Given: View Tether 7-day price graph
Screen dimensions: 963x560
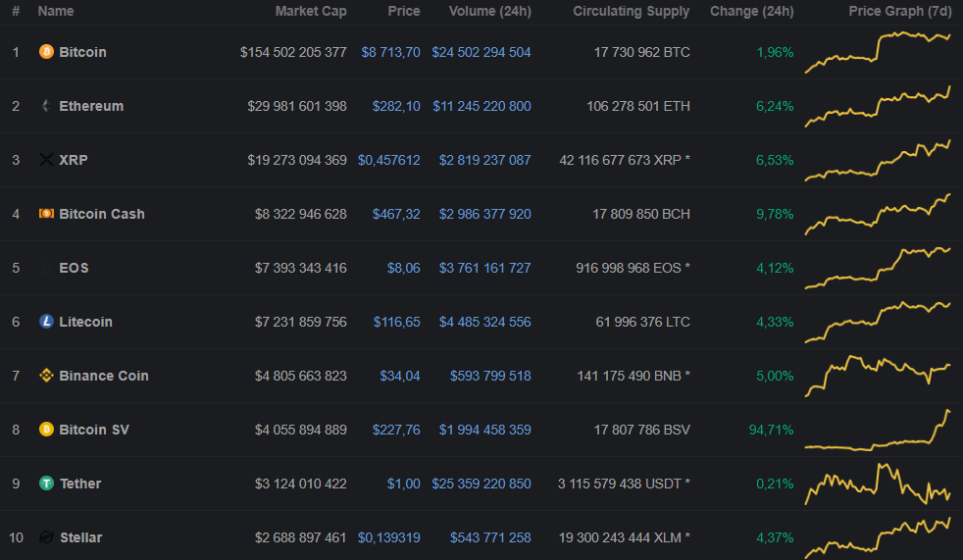Looking at the screenshot, I should point(878,484).
